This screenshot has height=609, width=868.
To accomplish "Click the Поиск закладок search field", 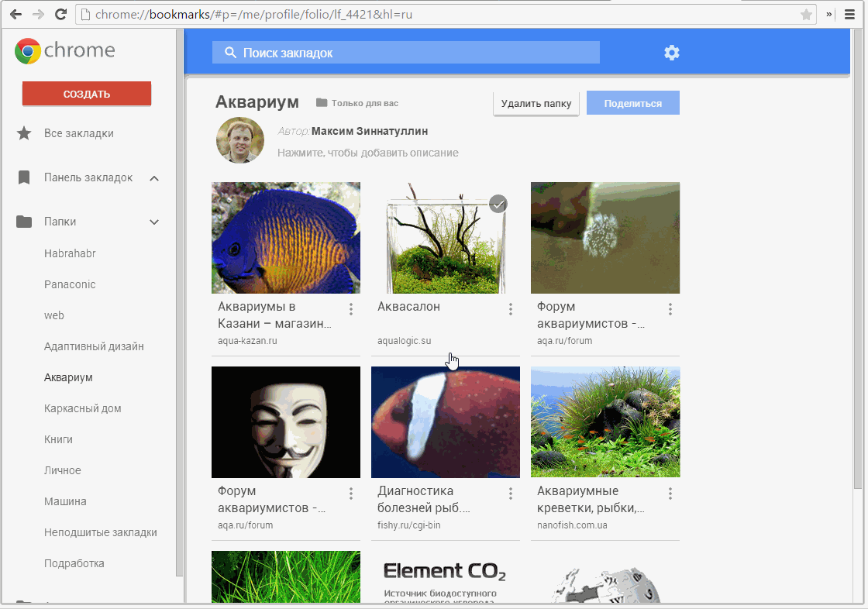I will tap(406, 53).
